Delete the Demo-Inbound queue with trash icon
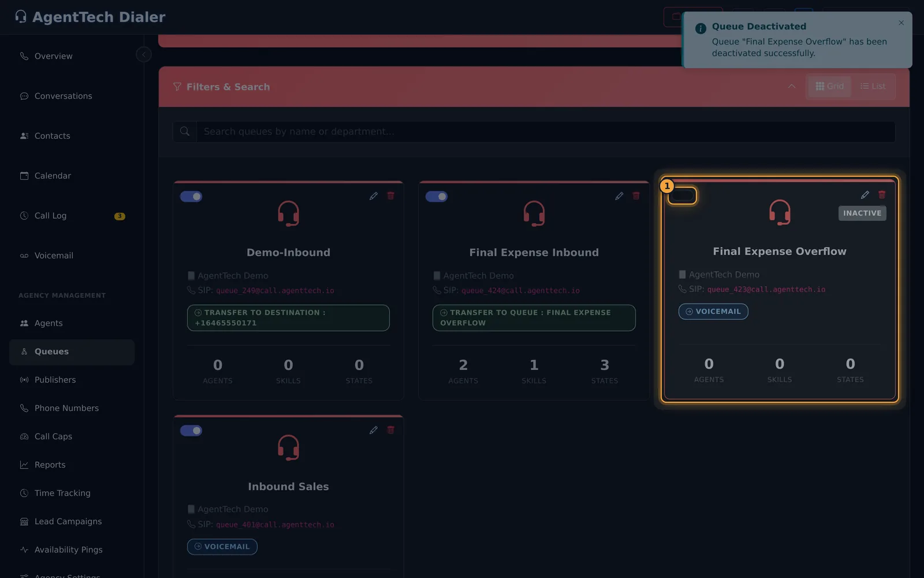The height and width of the screenshot is (578, 924). (391, 196)
